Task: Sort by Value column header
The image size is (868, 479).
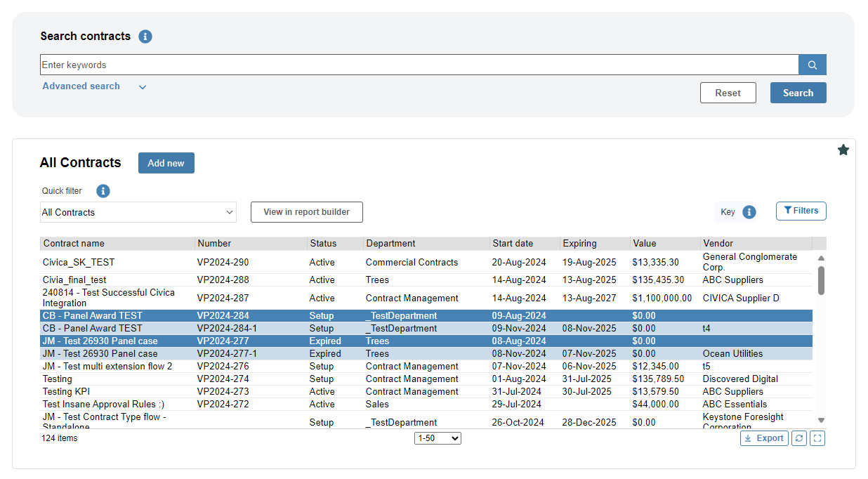Action: (665, 244)
